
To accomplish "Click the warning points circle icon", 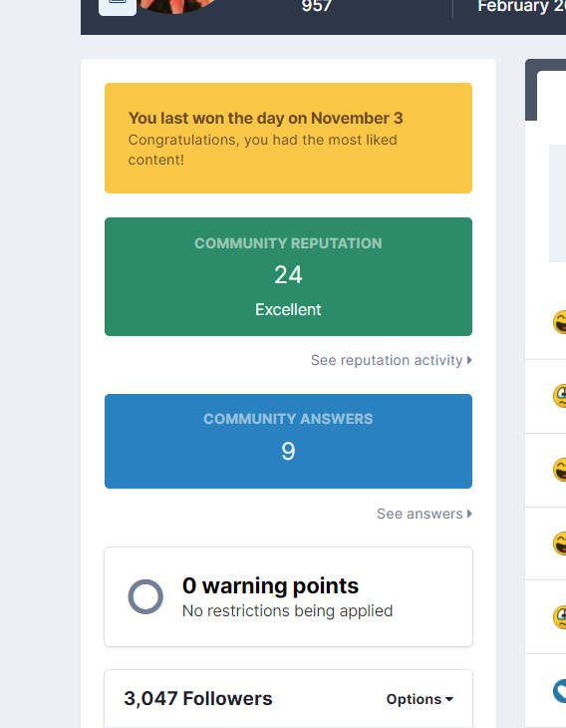I will (145, 596).
